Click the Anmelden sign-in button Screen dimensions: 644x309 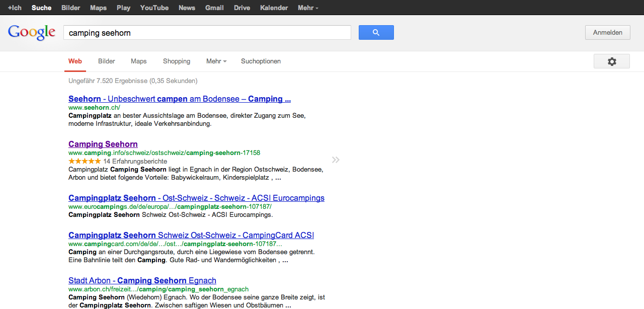607,33
